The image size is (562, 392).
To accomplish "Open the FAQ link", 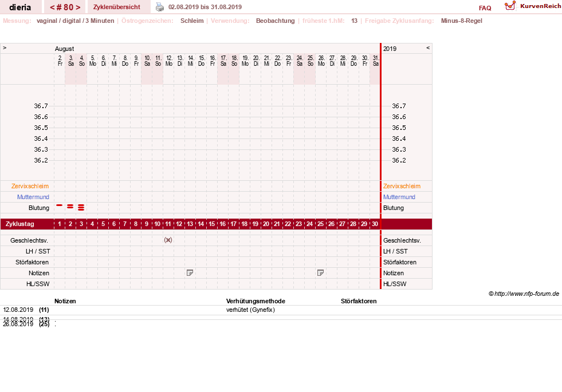I will (485, 8).
